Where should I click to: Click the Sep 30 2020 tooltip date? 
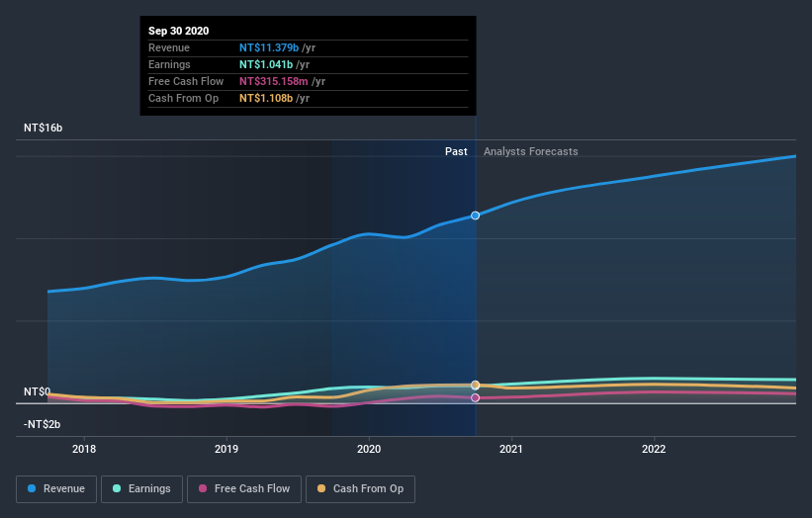[x=179, y=31]
